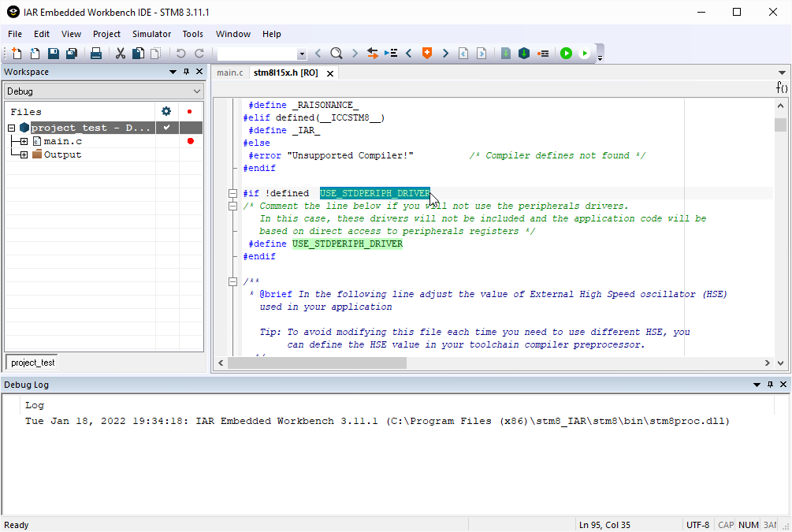Click the Paste toolbar icon
Screen dimensions: 792x532
pos(156,53)
